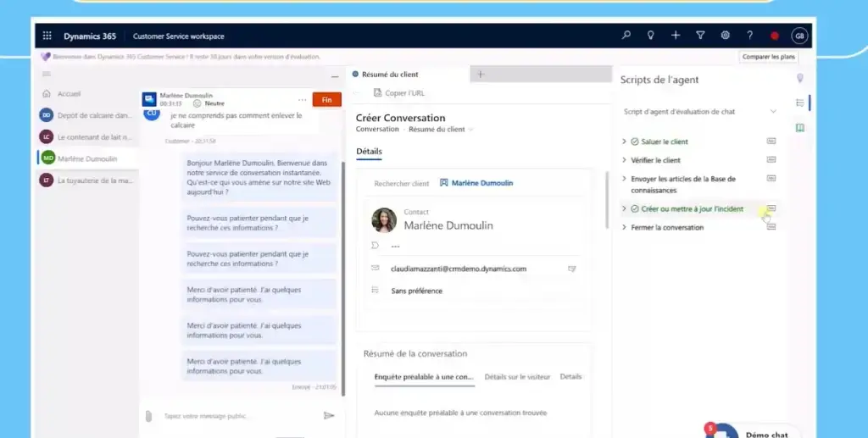Open the Résumé du client form selector dropdown
Image resolution: width=868 pixels, height=438 pixels.
441,130
